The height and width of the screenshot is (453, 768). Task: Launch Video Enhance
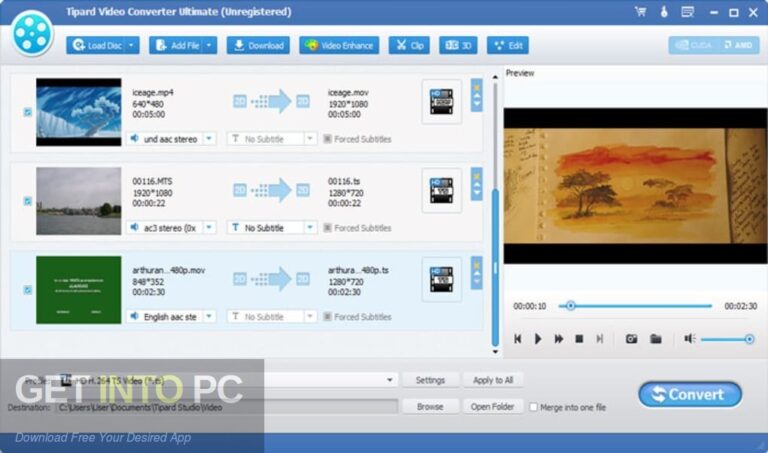339,46
